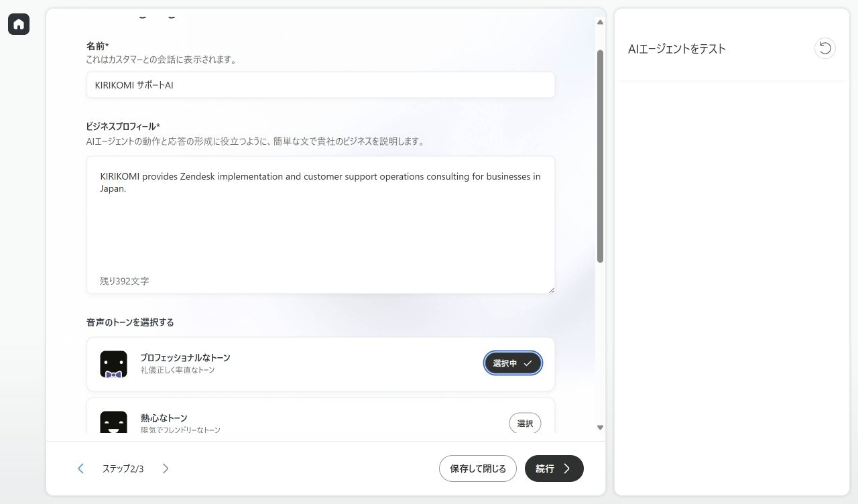Viewport: 858px width, 504px height.
Task: Click 保存して閉じる button
Action: point(478,468)
